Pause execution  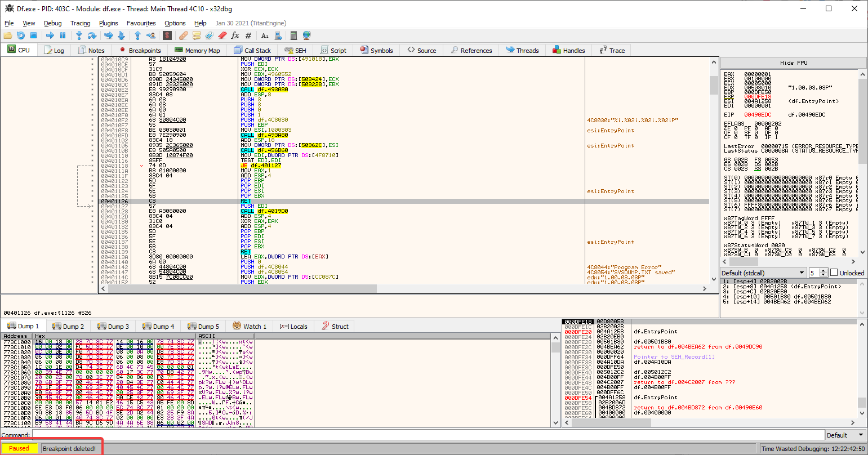[x=63, y=35]
